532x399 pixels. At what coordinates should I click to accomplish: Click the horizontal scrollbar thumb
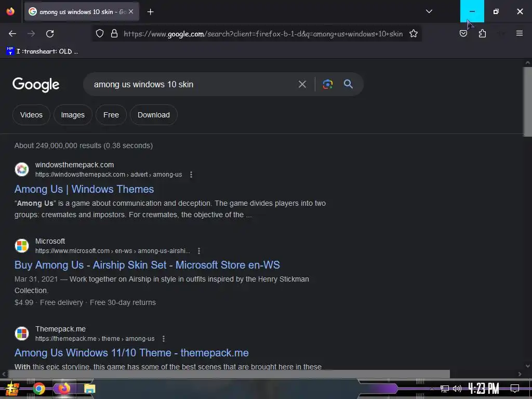click(229, 374)
